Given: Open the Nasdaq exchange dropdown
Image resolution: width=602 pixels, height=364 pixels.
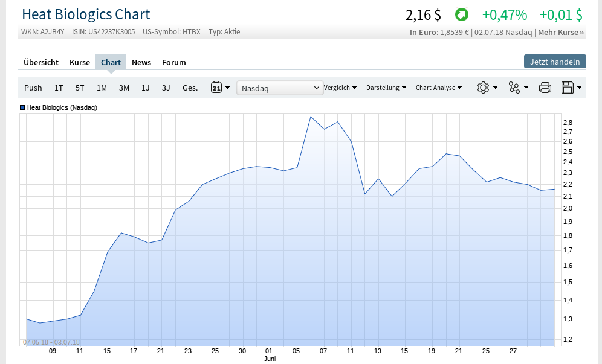Looking at the screenshot, I should point(280,88).
